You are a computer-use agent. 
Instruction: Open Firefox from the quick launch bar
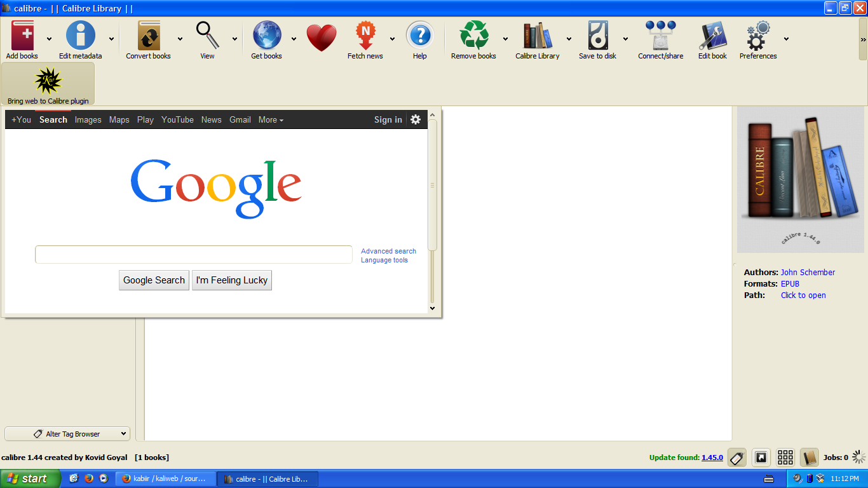[x=89, y=478]
